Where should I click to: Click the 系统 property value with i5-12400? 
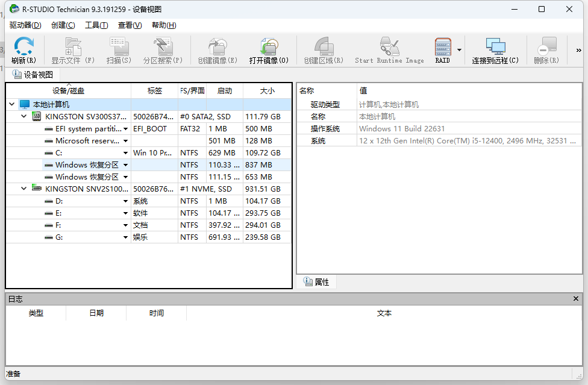tap(468, 141)
